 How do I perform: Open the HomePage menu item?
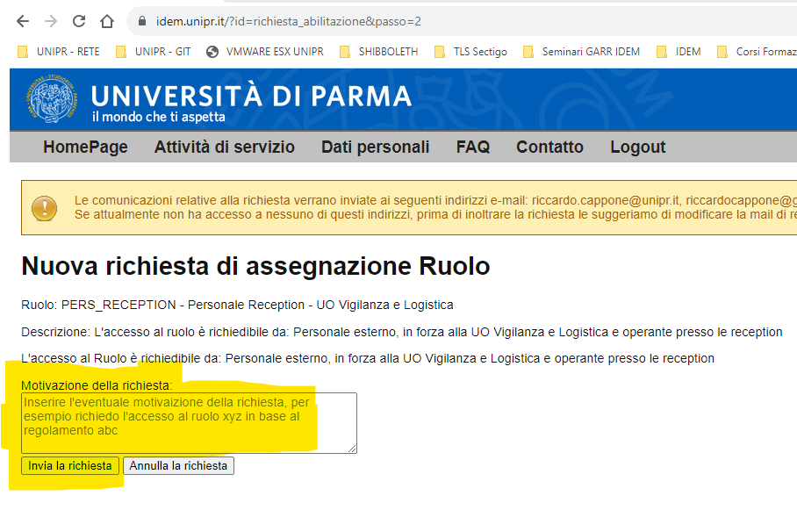tap(85, 147)
